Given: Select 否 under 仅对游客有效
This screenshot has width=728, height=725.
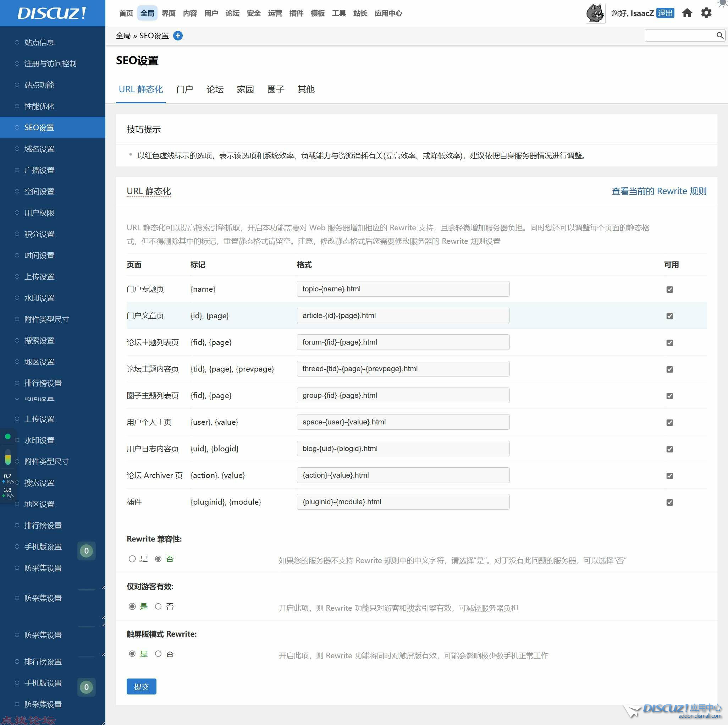Looking at the screenshot, I should click(x=158, y=606).
